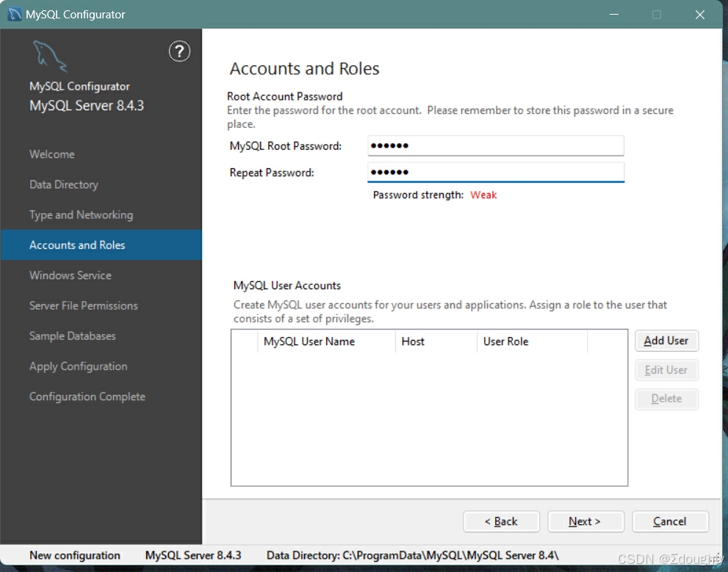728x572 pixels.
Task: Cancel the configuration wizard
Action: click(670, 521)
